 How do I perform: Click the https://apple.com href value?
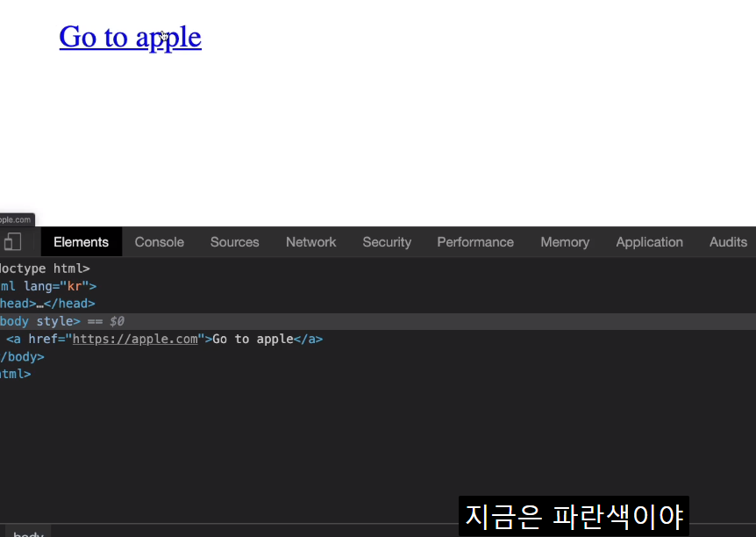[x=135, y=340]
